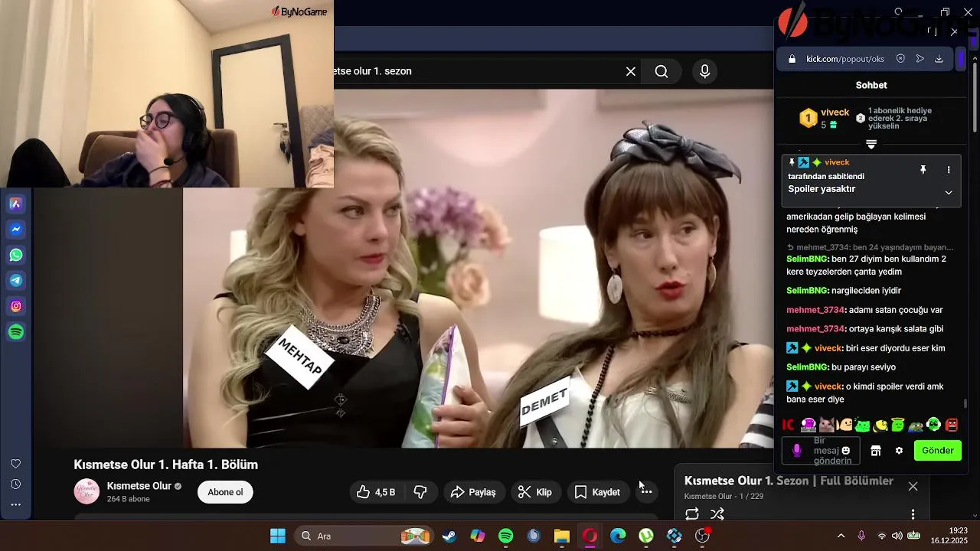Open Kısmetse Olur 1. Sezon playlist title
Screen dimensions: 980x551
pos(789,481)
